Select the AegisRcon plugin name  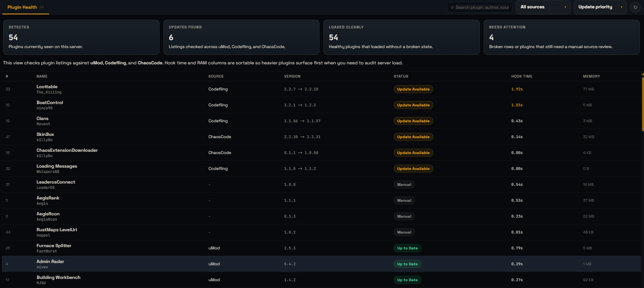point(48,214)
